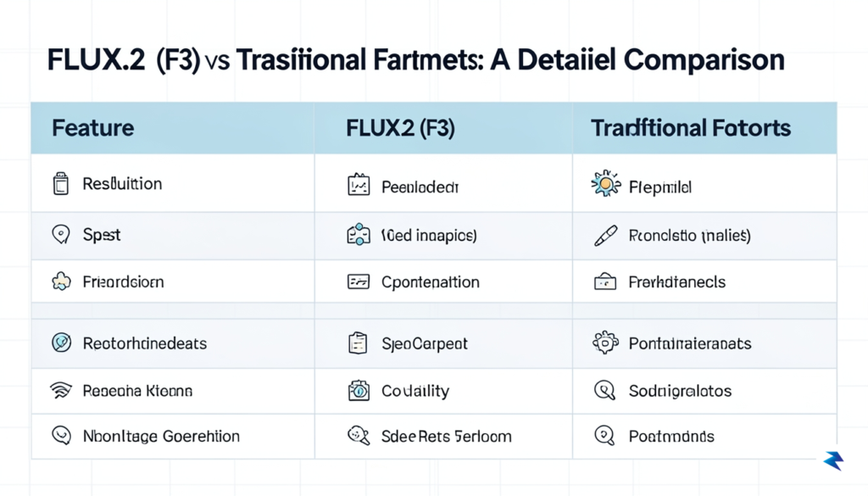Click the Sdee Rets 5erloom cell text

(x=447, y=436)
